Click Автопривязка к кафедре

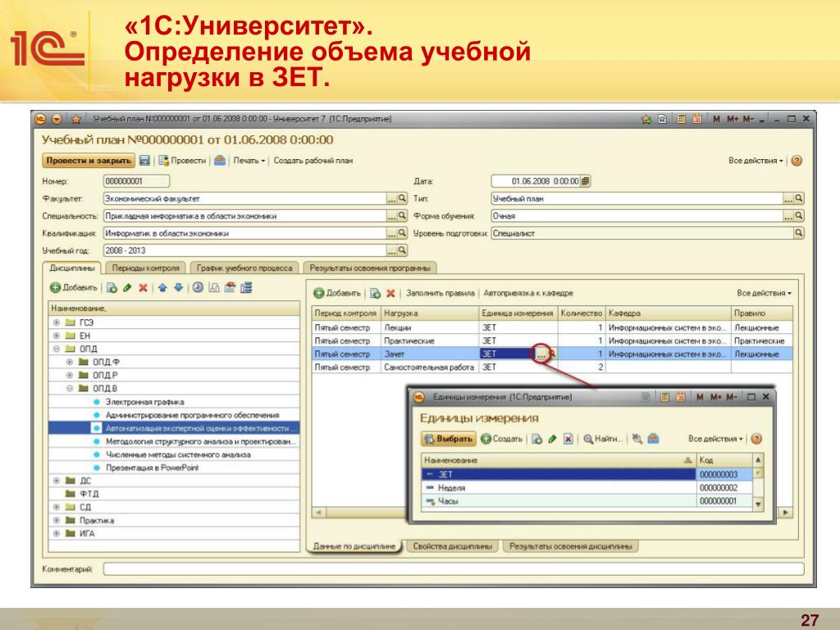pos(528,293)
